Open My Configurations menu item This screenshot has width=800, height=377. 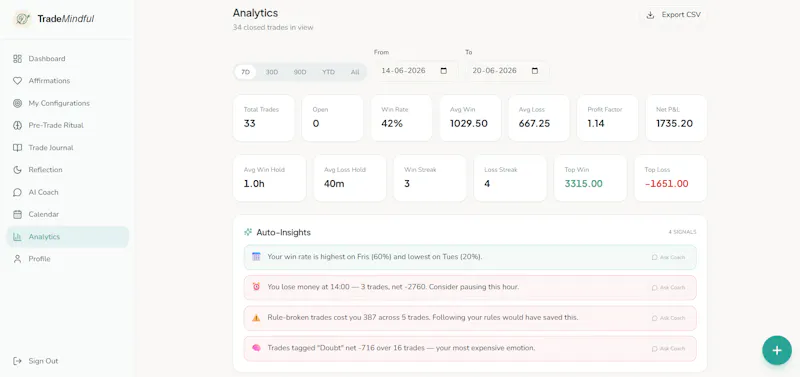[x=67, y=103]
